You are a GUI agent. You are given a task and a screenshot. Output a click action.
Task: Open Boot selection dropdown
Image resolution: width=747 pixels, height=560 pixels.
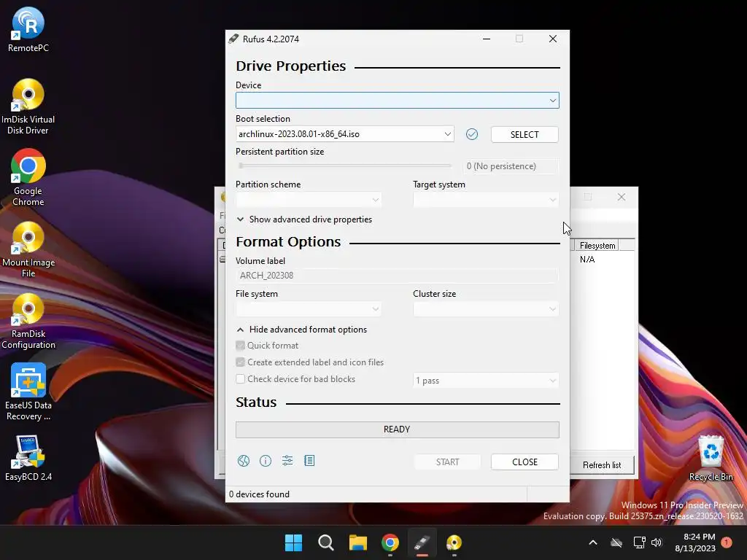345,134
